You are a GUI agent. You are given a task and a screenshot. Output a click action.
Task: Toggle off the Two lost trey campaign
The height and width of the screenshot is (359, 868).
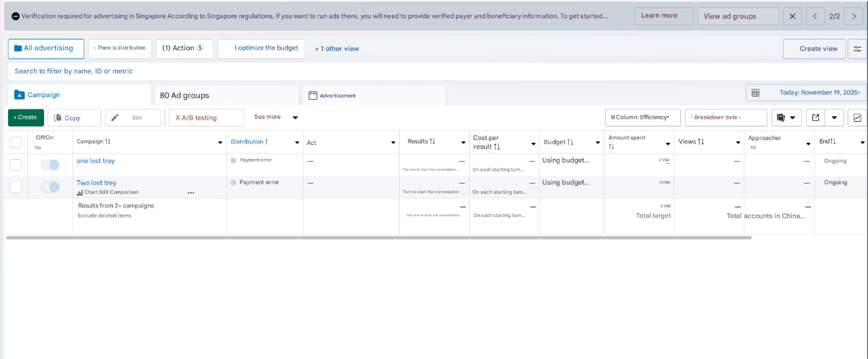click(x=50, y=187)
